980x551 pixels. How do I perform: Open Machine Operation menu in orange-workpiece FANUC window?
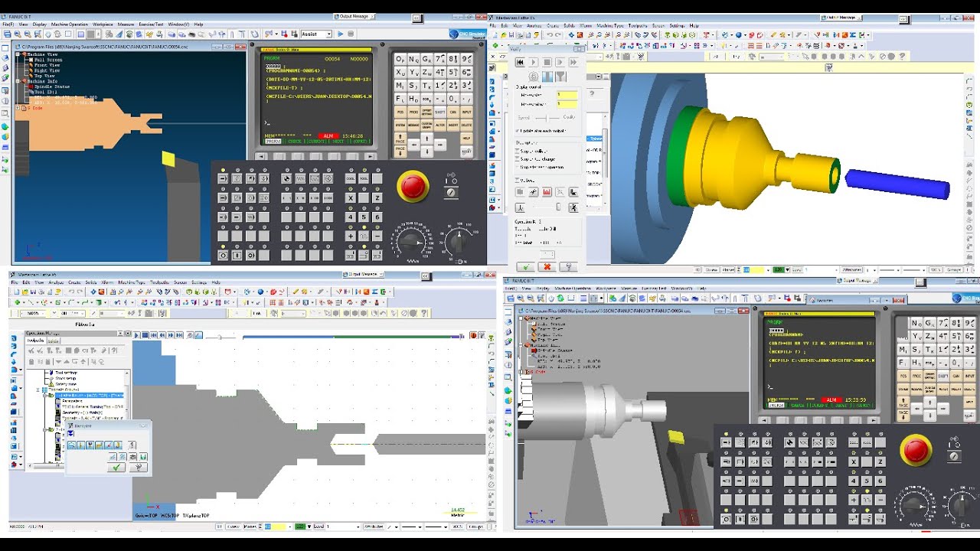click(x=70, y=24)
